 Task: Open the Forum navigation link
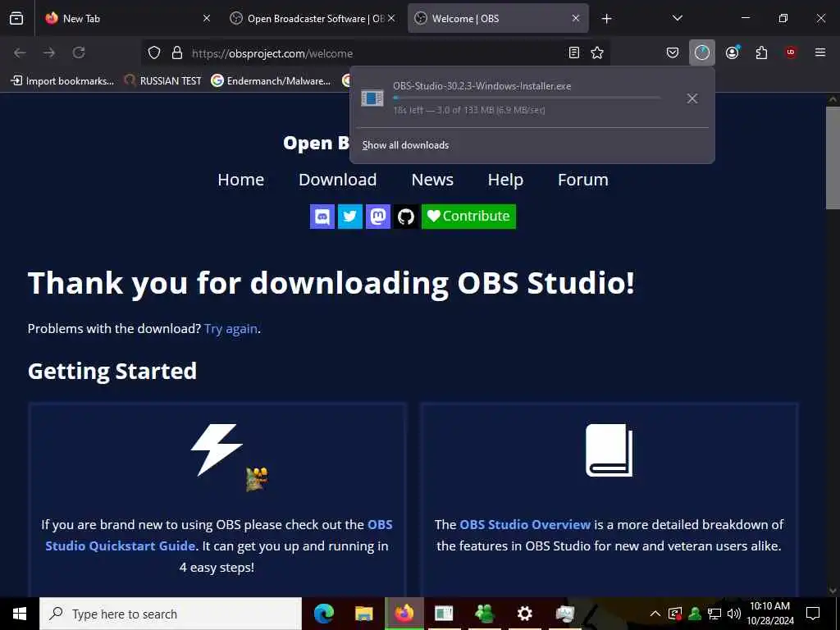[583, 180]
